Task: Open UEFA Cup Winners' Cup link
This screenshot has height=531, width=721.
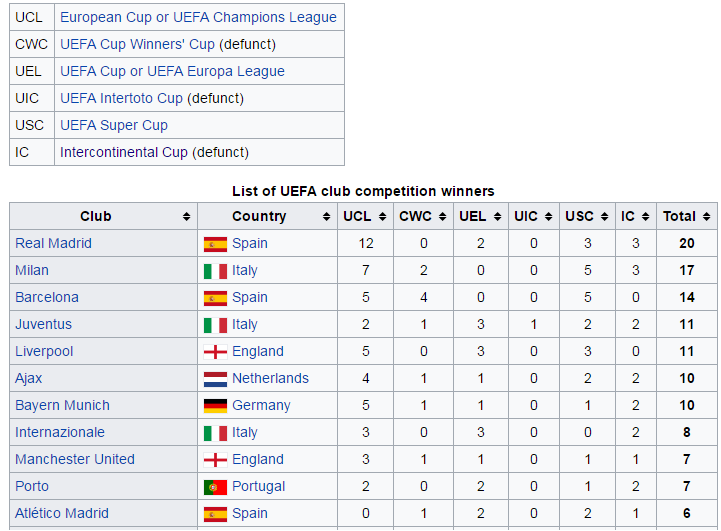Action: click(137, 44)
